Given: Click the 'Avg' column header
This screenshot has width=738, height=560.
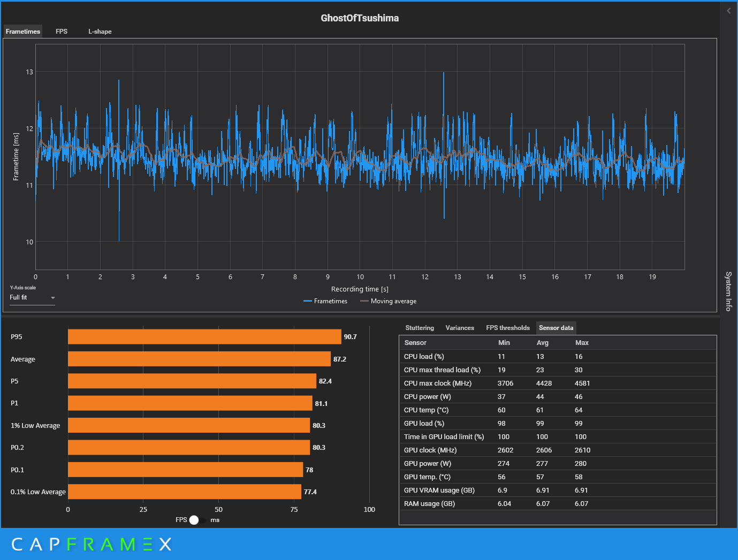Looking at the screenshot, I should [x=543, y=343].
